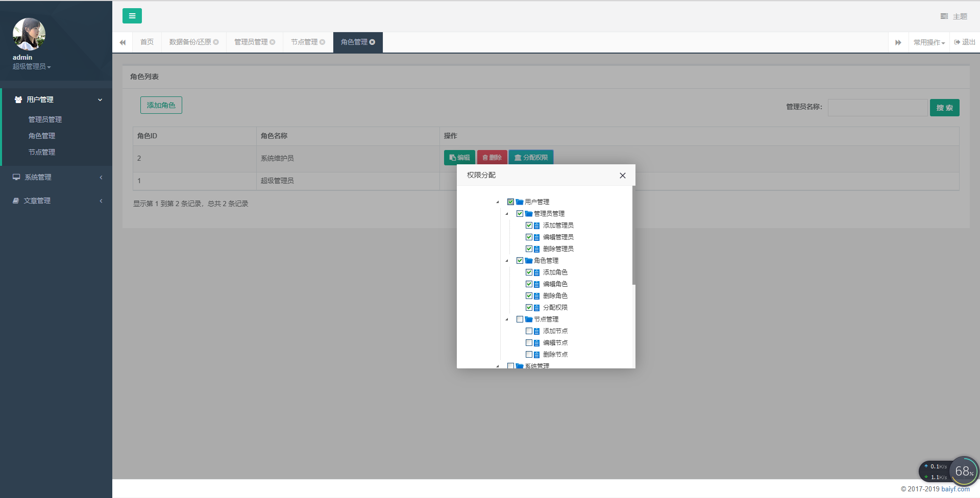Close the 权限分配 dialog
This screenshot has width=980, height=498.
622,176
